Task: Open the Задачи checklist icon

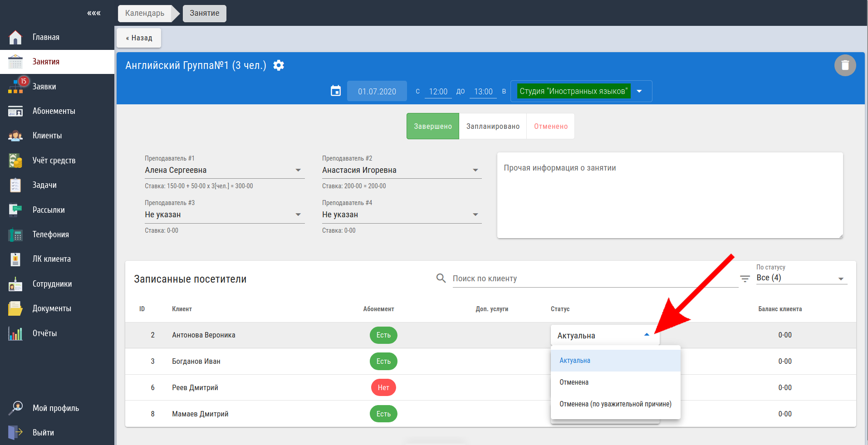Action: tap(15, 185)
